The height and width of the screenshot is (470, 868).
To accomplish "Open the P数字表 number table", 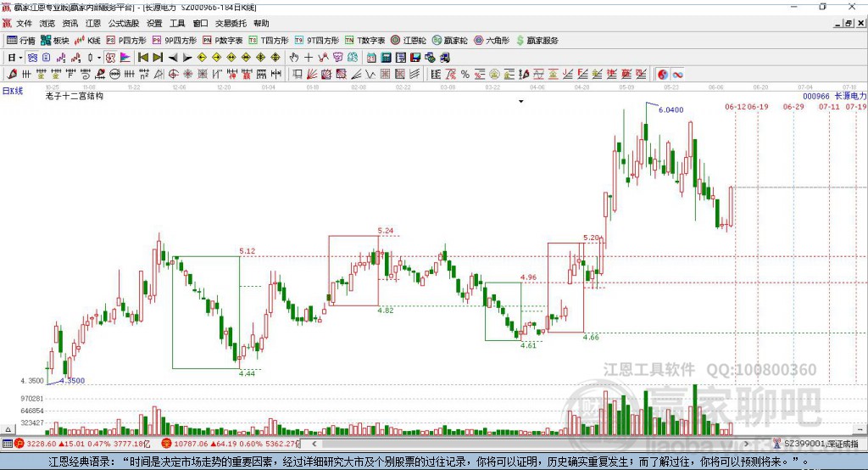I will [223, 41].
